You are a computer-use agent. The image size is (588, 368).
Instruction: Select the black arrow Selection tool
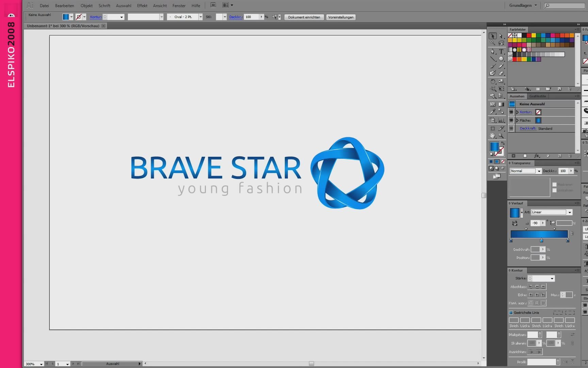coord(492,36)
